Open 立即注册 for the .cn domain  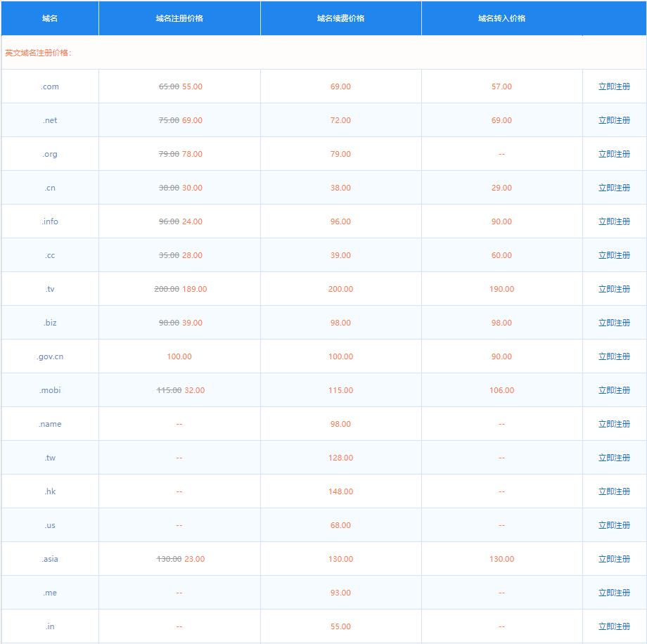[614, 188]
